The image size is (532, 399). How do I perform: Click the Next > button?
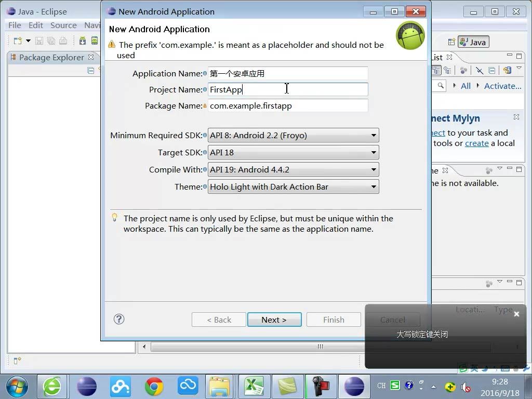274,320
